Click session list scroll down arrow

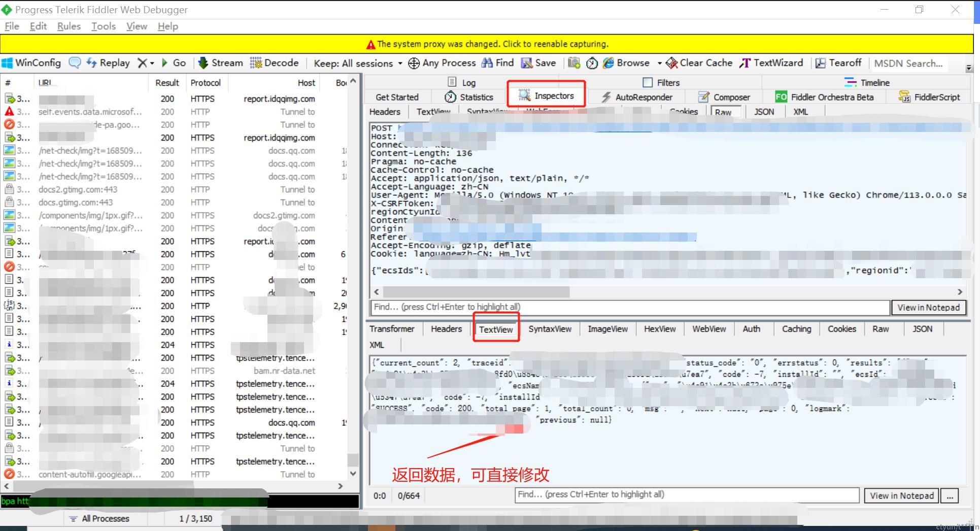click(353, 473)
